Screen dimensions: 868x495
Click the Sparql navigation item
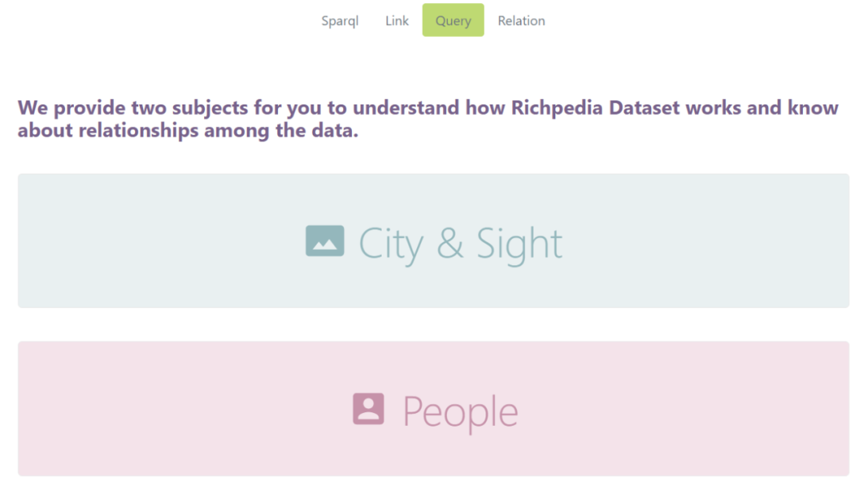pyautogui.click(x=340, y=21)
